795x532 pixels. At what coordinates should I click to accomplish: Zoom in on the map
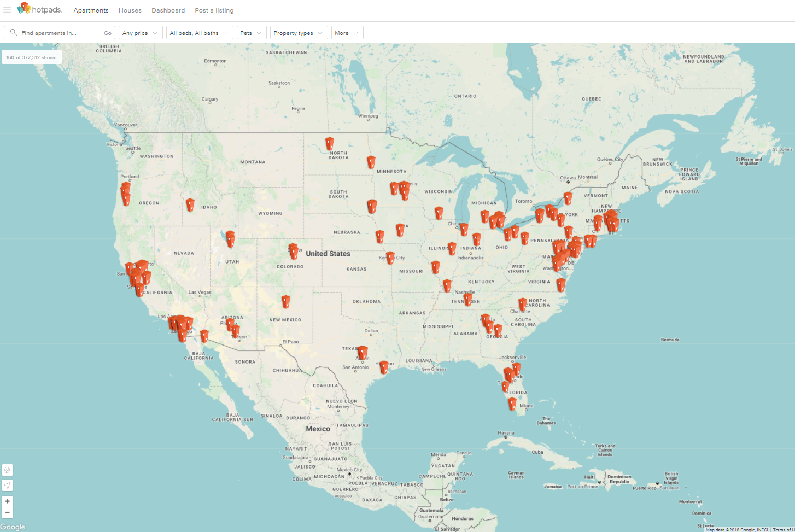click(x=7, y=501)
